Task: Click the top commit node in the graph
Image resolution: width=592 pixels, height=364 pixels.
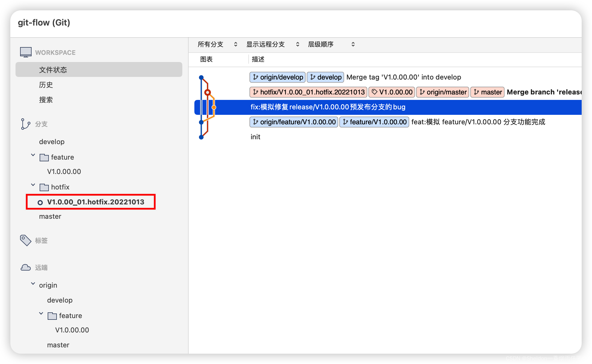Action: point(201,77)
